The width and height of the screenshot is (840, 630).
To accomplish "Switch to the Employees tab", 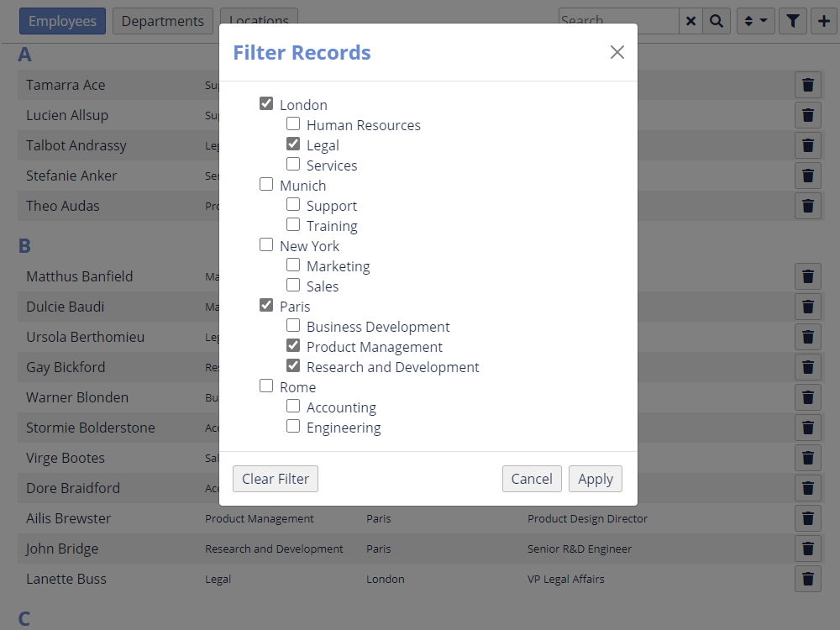I will coord(62,21).
